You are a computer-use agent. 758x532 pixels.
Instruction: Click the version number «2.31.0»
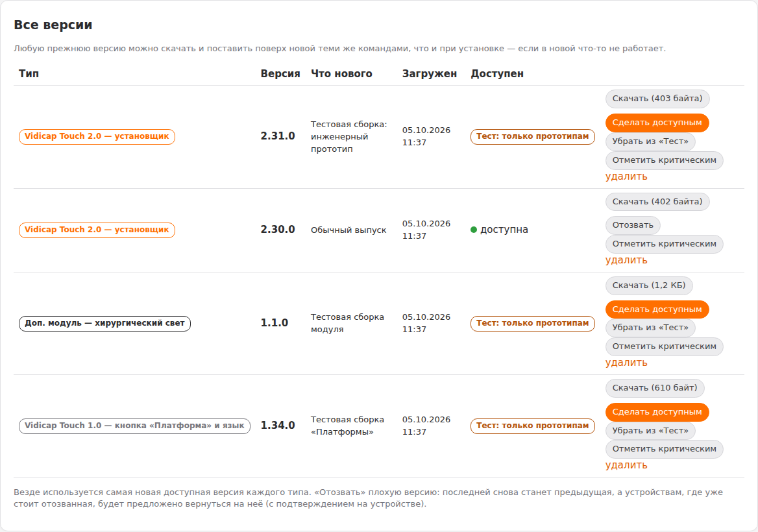(x=278, y=136)
